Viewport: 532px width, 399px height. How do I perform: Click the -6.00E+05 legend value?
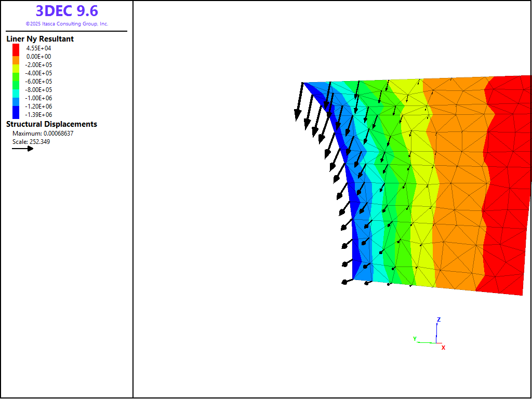pos(39,82)
